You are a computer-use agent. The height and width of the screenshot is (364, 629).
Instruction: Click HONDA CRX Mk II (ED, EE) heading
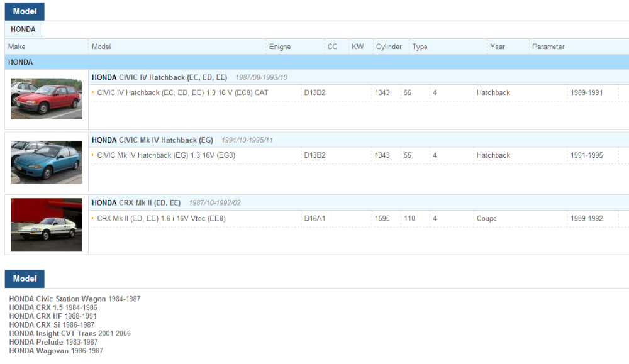136,202
